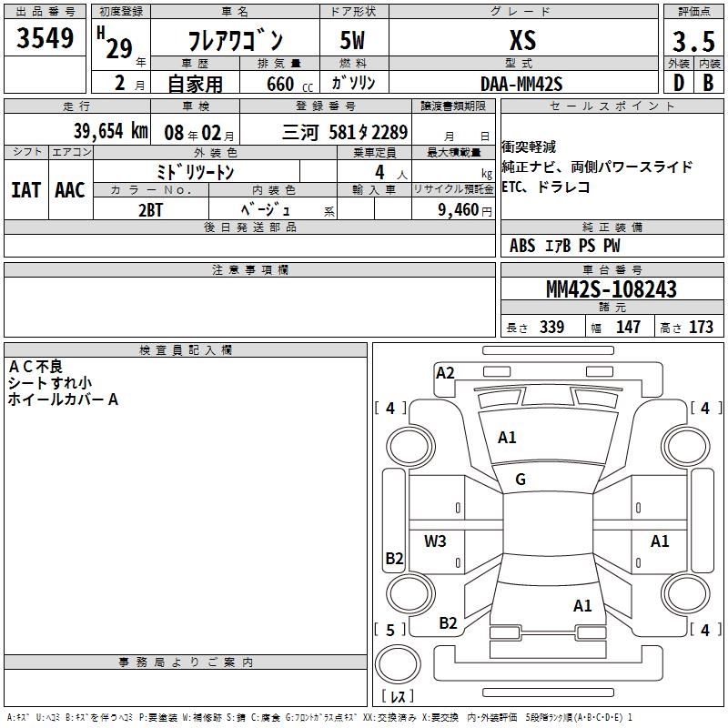The height and width of the screenshot is (728, 728).
Task: Click the G windshield mark on the diagram
Action: tap(521, 480)
